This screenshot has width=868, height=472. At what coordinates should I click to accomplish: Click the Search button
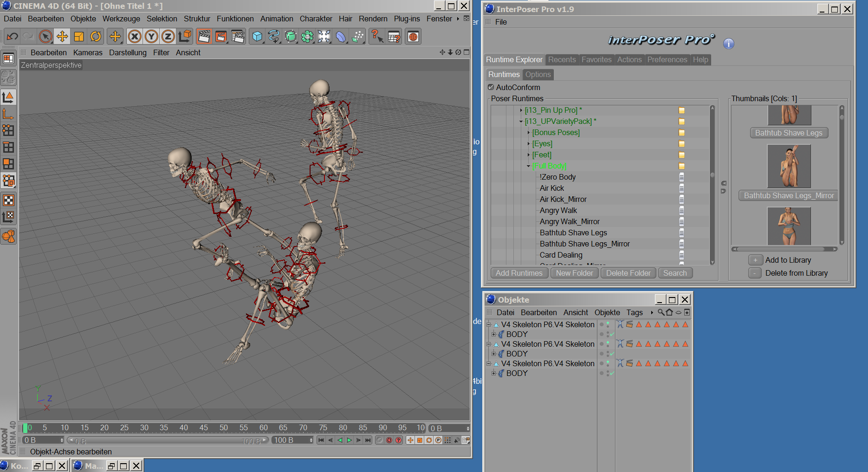point(674,273)
